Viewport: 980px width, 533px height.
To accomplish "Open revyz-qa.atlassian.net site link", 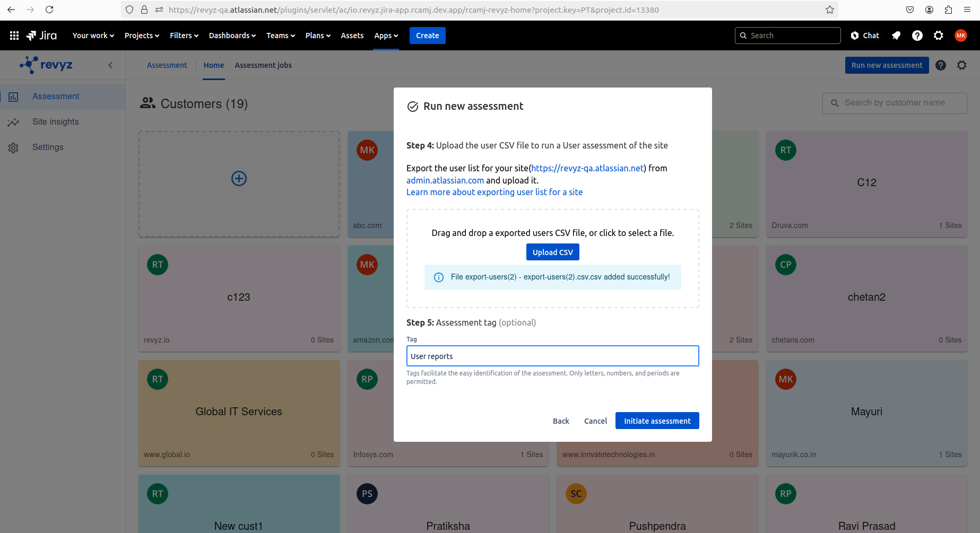I will click(x=587, y=168).
